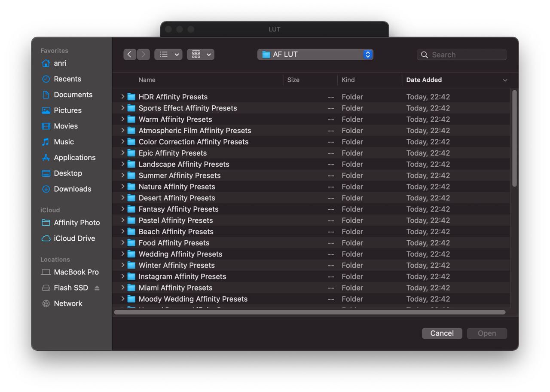The height and width of the screenshot is (392, 550).
Task: Select the Food Affinity Presets row
Action: pyautogui.click(x=312, y=243)
